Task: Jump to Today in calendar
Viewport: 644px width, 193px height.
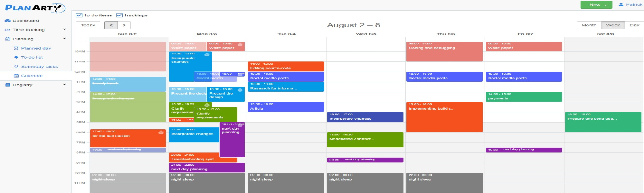Action: [88, 25]
